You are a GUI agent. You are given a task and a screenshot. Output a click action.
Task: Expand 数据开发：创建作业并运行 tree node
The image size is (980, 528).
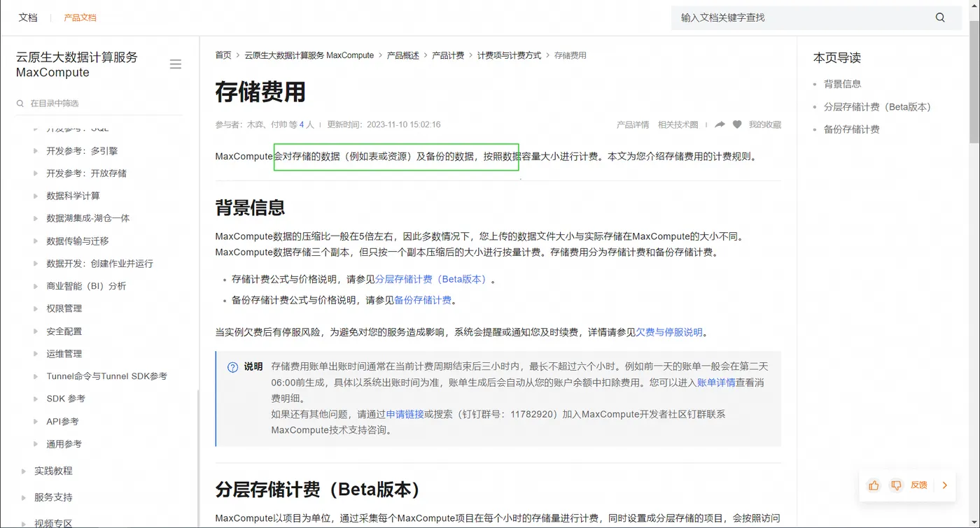pos(36,264)
